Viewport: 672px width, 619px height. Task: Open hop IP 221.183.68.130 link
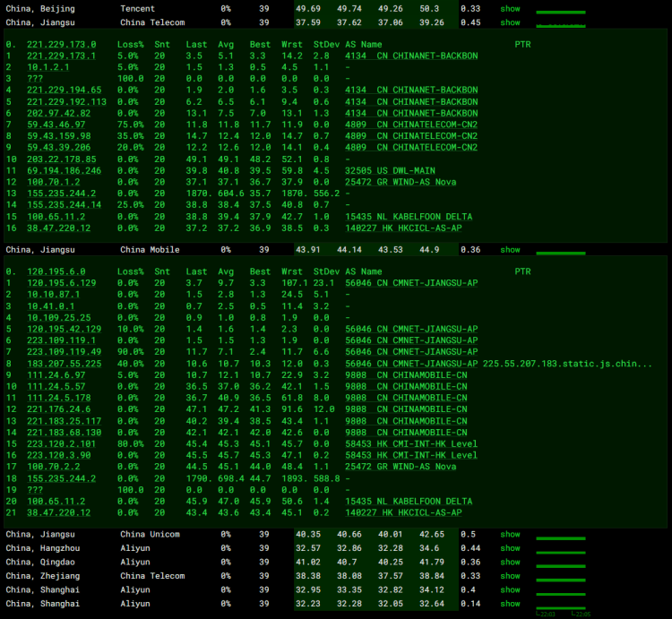pos(65,433)
